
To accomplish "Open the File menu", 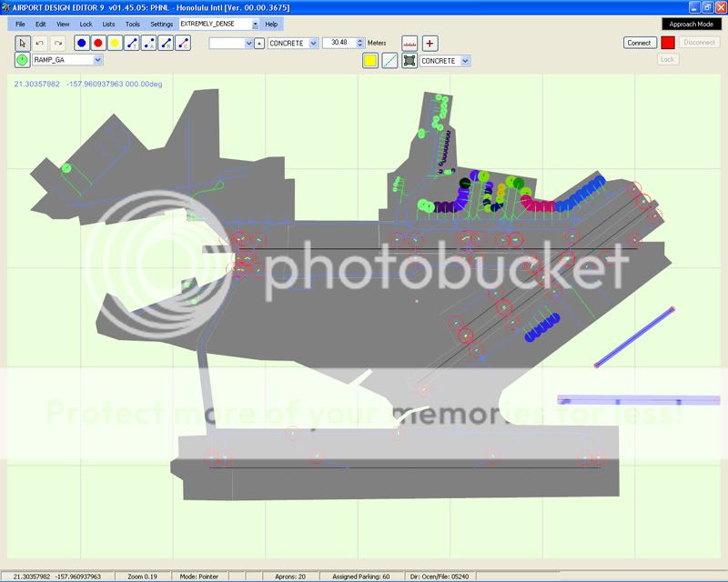I will coord(20,25).
